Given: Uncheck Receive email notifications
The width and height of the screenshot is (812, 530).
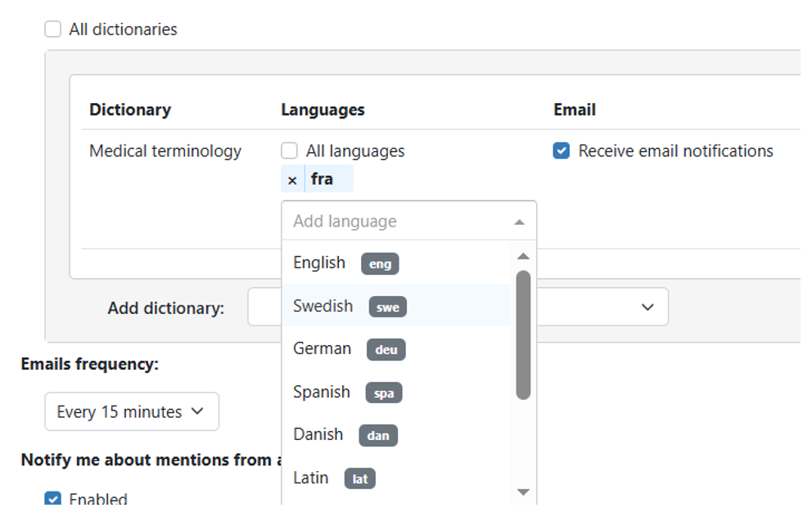Looking at the screenshot, I should [x=562, y=150].
